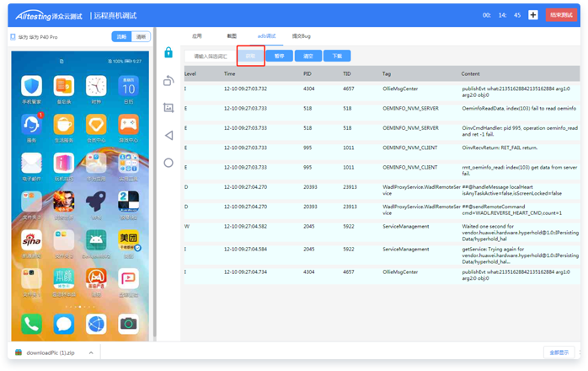Open the globe Browser app
The image size is (588, 371).
point(96,324)
